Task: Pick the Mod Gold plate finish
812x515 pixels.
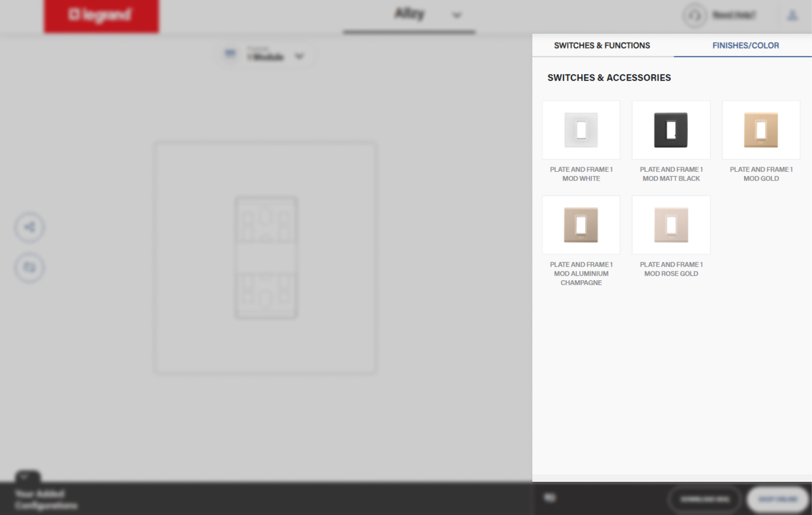Action: (761, 131)
